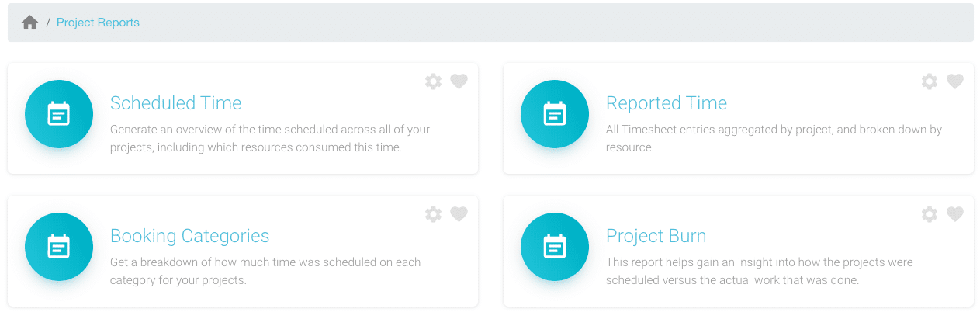Viewport: 980px width, 312px height.
Task: Favorite the Project Burn report
Action: pyautogui.click(x=955, y=214)
